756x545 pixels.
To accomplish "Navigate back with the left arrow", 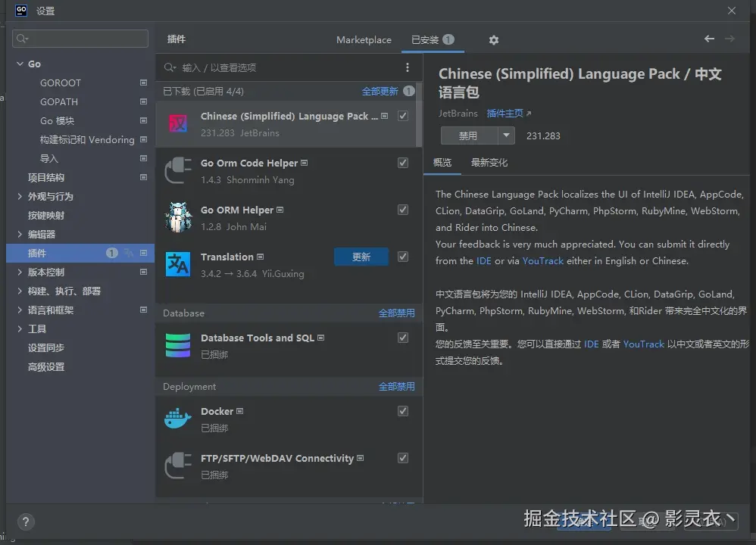I will 709,39.
